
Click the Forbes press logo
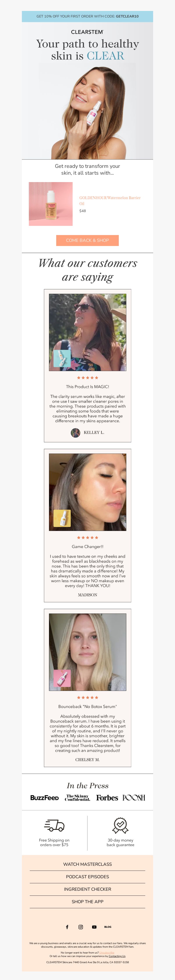[107, 798]
